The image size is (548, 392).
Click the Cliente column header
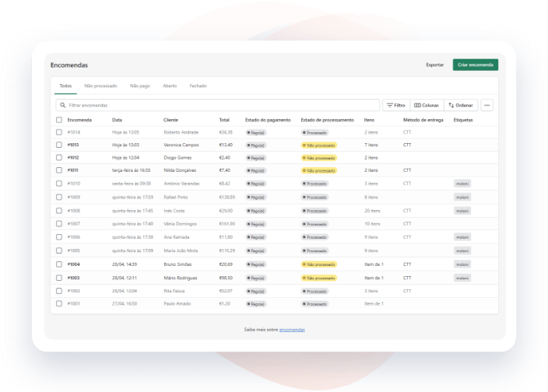(x=170, y=120)
